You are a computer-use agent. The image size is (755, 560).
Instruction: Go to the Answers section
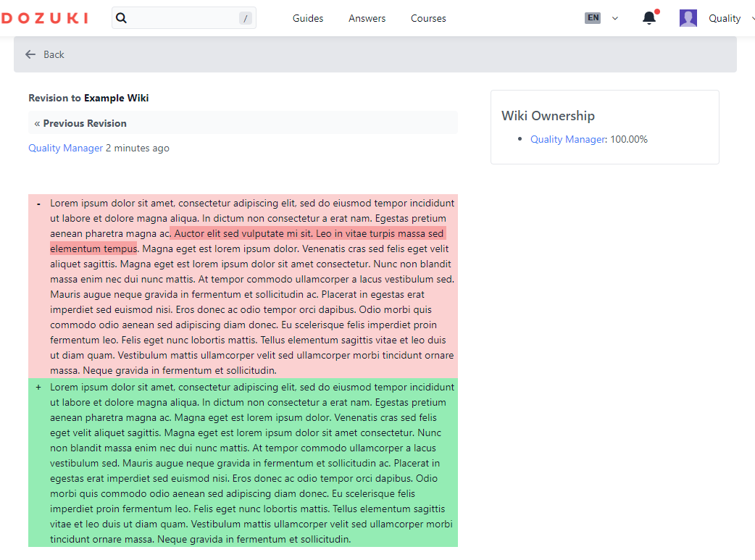click(367, 18)
